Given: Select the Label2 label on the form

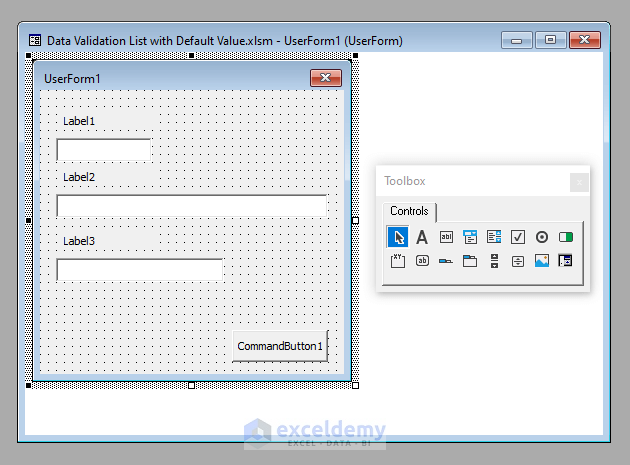Looking at the screenshot, I should [79, 177].
